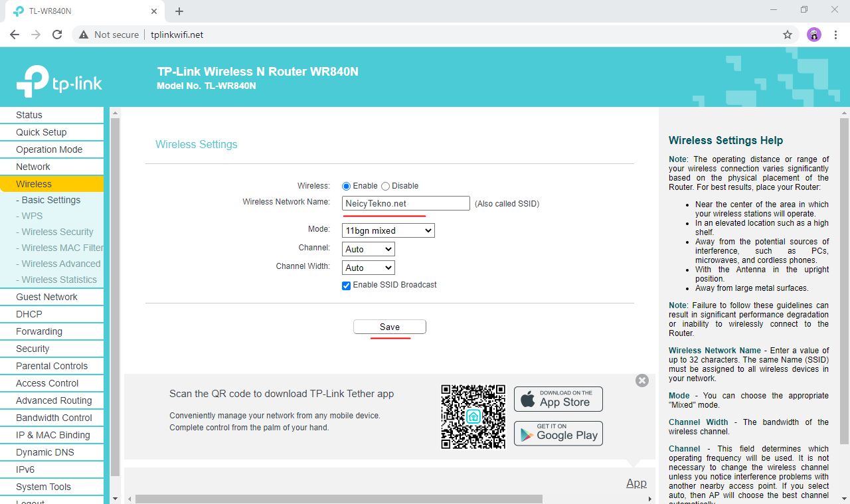Click the sidebar scrollbar down arrow
The width and height of the screenshot is (850, 504).
115,499
